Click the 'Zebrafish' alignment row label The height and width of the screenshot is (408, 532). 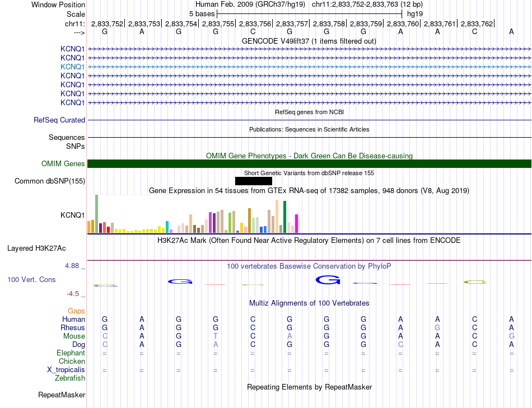click(x=70, y=378)
